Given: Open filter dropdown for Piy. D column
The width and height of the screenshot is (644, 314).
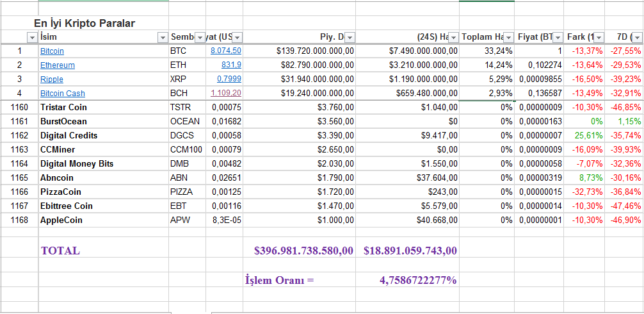Looking at the screenshot, I should [350, 38].
